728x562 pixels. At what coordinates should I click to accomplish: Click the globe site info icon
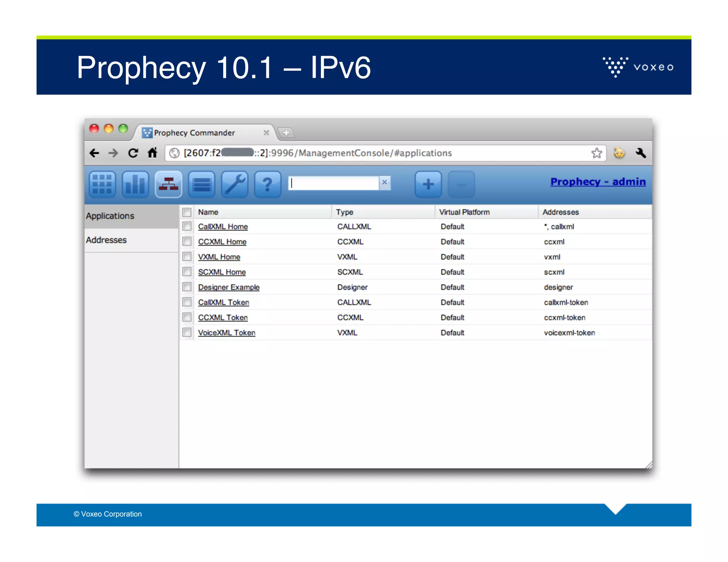click(175, 153)
